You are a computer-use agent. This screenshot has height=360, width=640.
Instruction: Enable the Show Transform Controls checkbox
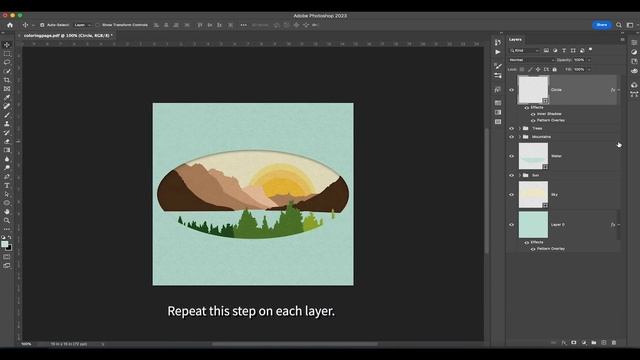(97, 25)
